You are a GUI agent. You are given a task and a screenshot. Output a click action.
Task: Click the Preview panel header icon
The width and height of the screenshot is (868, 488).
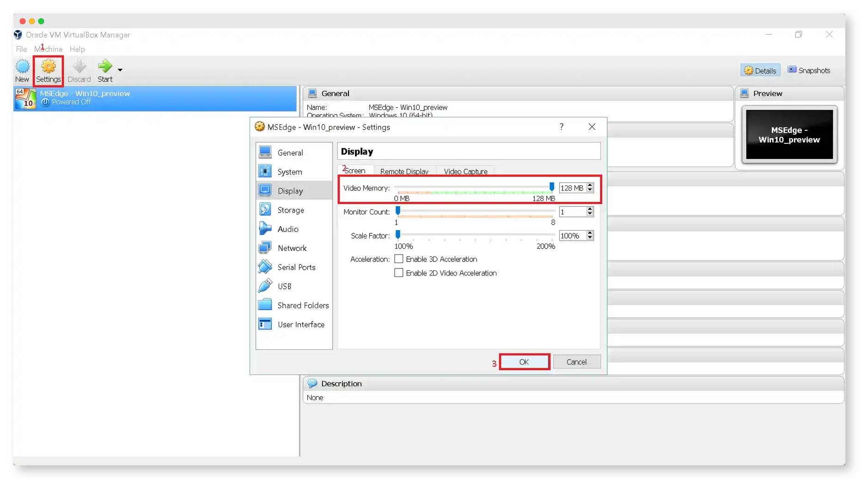[744, 93]
